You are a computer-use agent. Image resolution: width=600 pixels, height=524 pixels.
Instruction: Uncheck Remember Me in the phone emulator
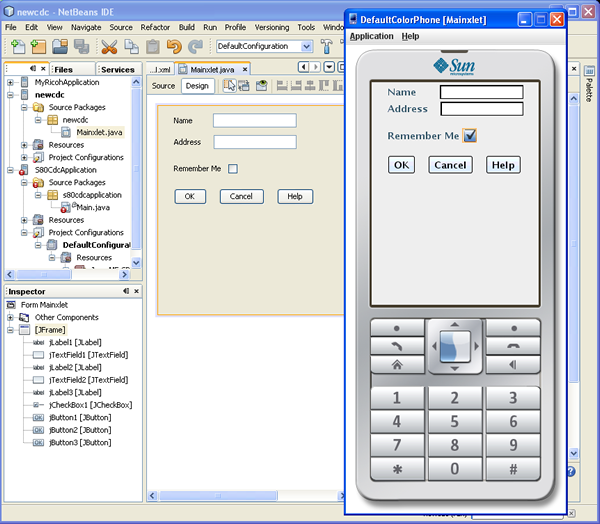tap(470, 135)
